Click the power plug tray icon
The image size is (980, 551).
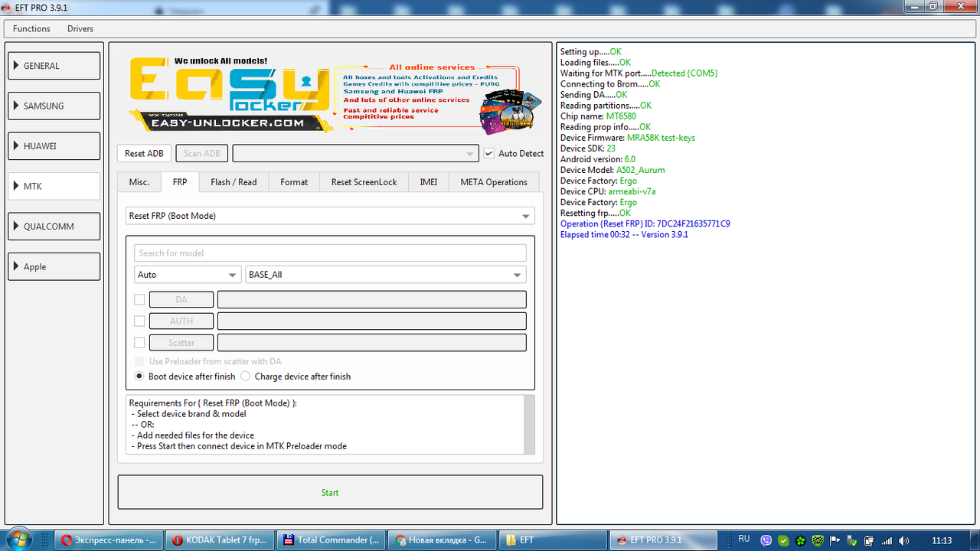pyautogui.click(x=869, y=540)
